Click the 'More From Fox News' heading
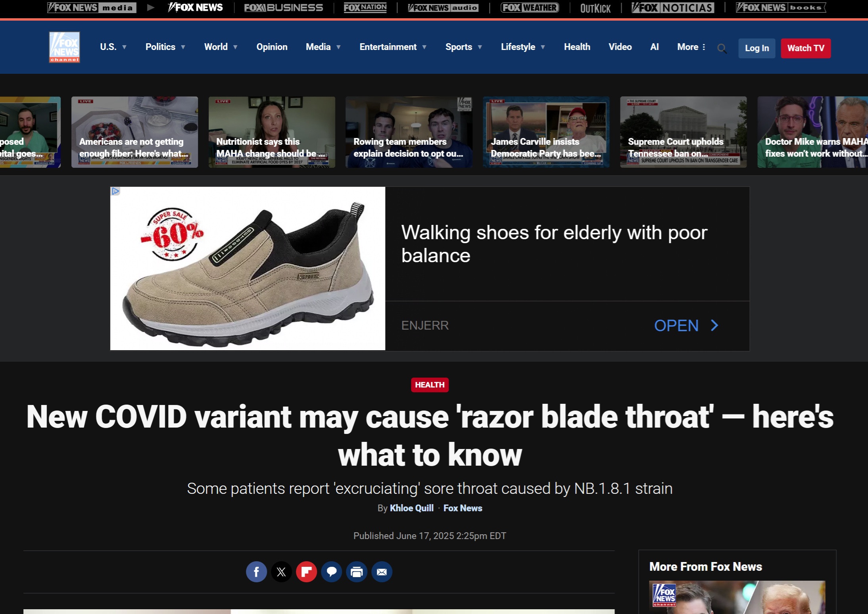The image size is (868, 614). coord(705,567)
